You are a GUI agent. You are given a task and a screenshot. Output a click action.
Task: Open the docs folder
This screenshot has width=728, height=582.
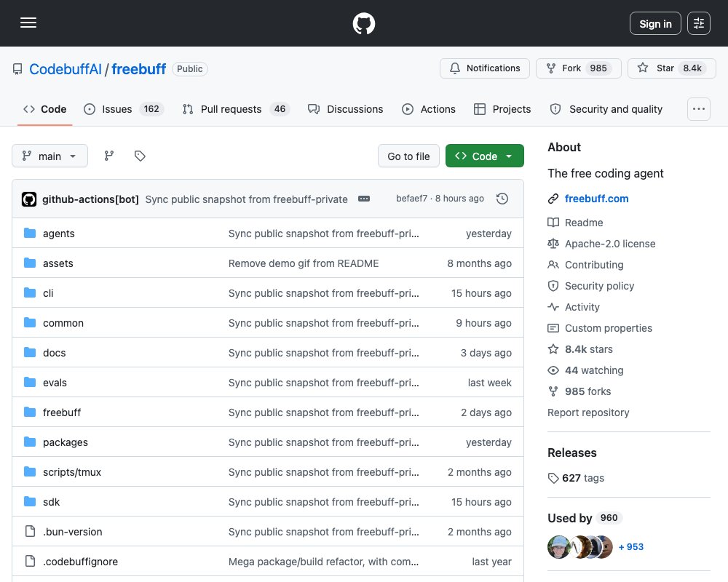click(x=55, y=353)
